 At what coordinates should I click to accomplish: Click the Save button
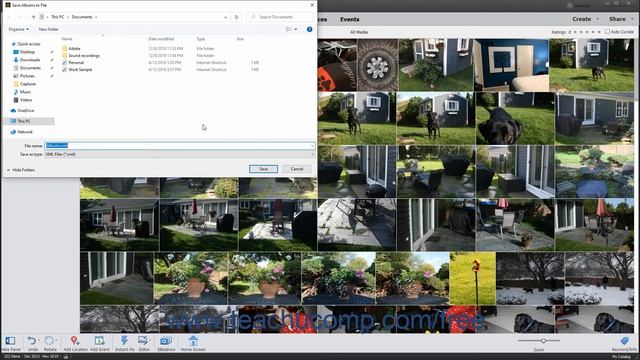(x=263, y=169)
